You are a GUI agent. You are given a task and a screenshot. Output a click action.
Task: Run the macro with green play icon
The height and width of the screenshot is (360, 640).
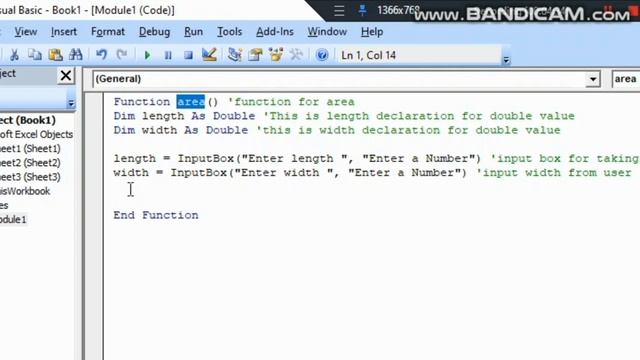coord(147,55)
